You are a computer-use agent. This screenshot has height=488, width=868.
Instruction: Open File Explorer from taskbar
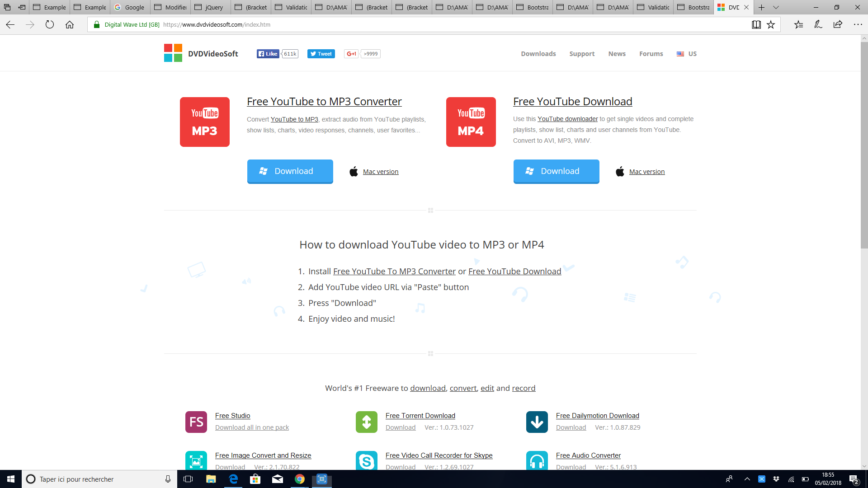pyautogui.click(x=211, y=479)
